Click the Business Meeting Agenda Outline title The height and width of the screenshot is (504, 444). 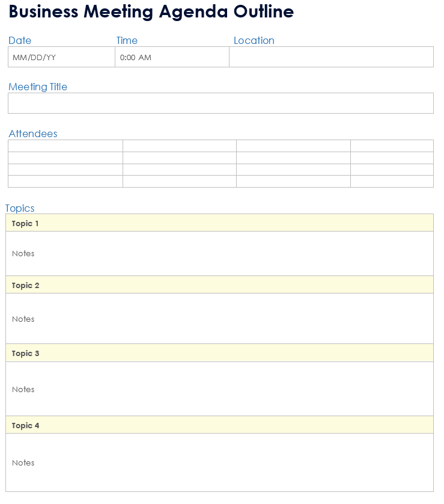151,11
